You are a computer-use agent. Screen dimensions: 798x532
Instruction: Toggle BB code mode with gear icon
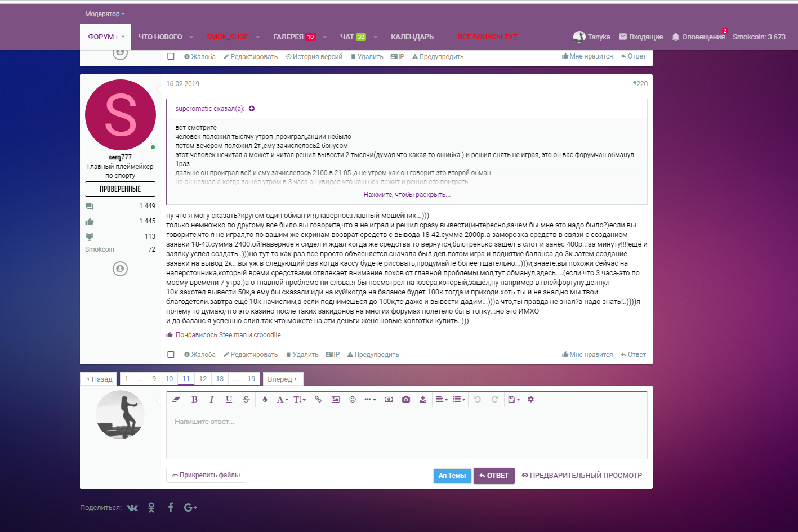click(530, 399)
